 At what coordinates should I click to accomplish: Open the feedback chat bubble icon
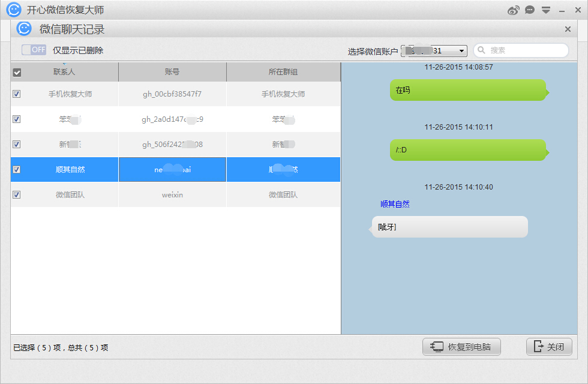point(530,10)
